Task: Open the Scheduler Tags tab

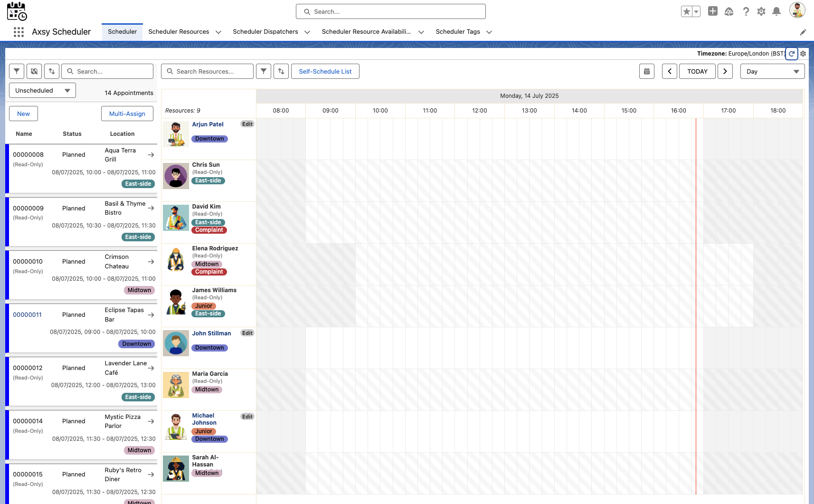Action: 458,32
